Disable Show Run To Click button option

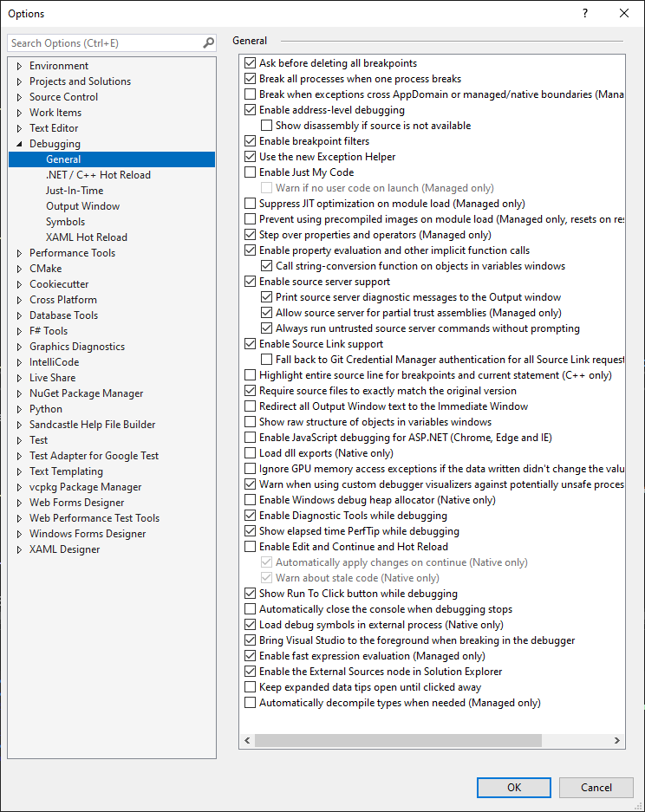pos(251,594)
